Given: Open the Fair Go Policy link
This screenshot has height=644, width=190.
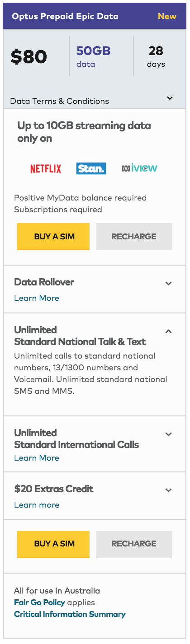Looking at the screenshot, I should 40,602.
